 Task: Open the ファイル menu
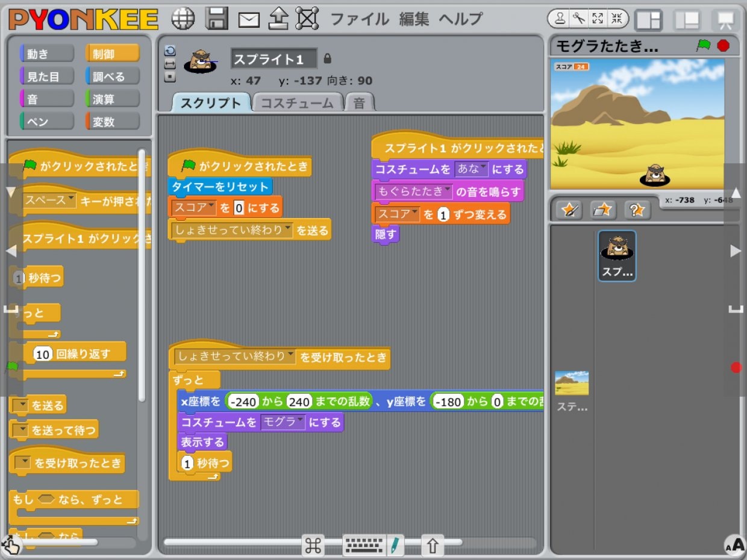pos(360,19)
